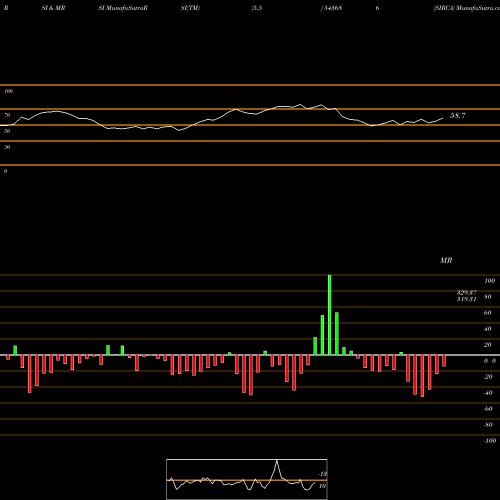Click the RSI 50 level axis label
This screenshot has width=500, height=500.
[x=7, y=131]
